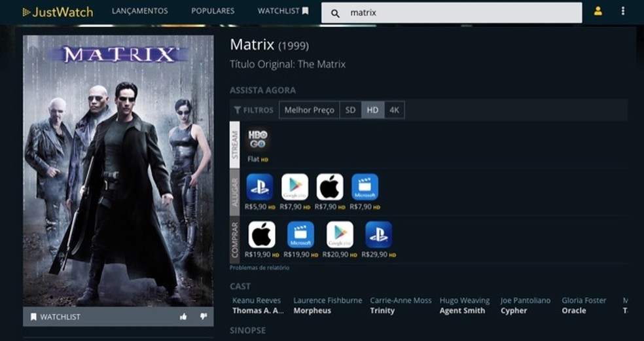Image resolution: width=644 pixels, height=341 pixels.
Task: Click the ASSISTA AGORA heading
Action: (x=263, y=90)
